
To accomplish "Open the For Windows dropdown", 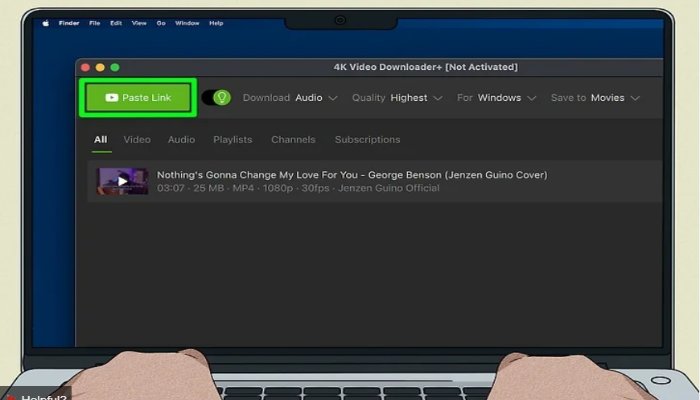I will (496, 98).
